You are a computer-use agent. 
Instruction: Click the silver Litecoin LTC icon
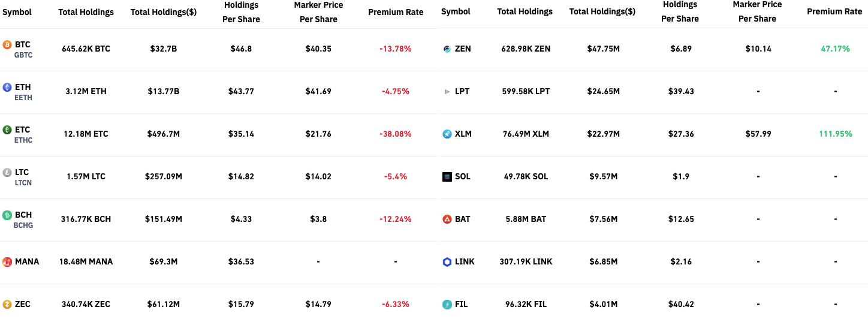pos(7,173)
